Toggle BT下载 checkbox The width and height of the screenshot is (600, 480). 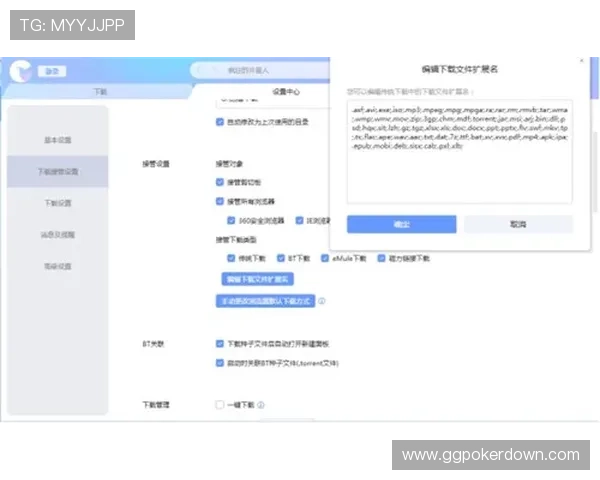(281, 258)
